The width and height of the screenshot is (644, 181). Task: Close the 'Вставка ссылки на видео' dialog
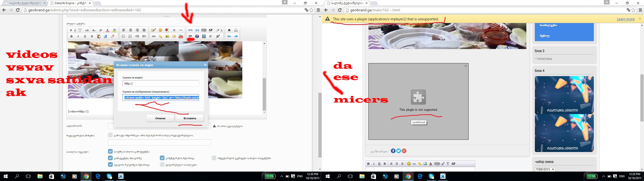pos(205,65)
